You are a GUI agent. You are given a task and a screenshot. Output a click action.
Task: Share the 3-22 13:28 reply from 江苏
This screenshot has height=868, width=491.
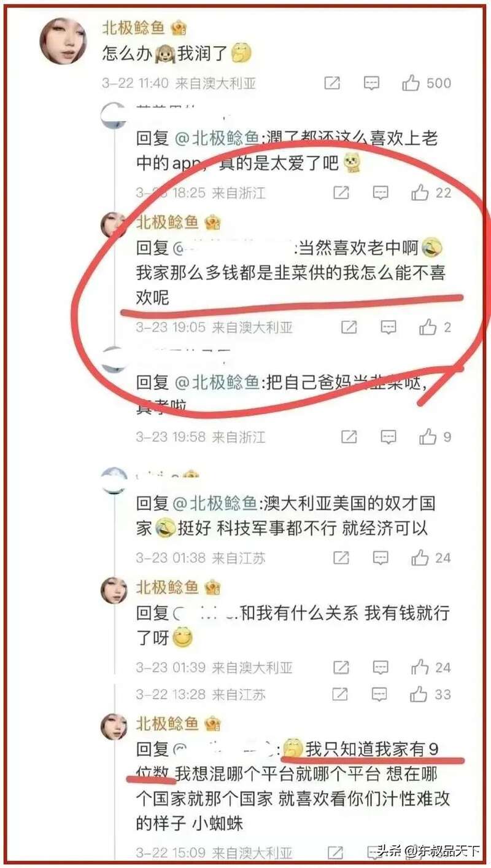coord(341,694)
